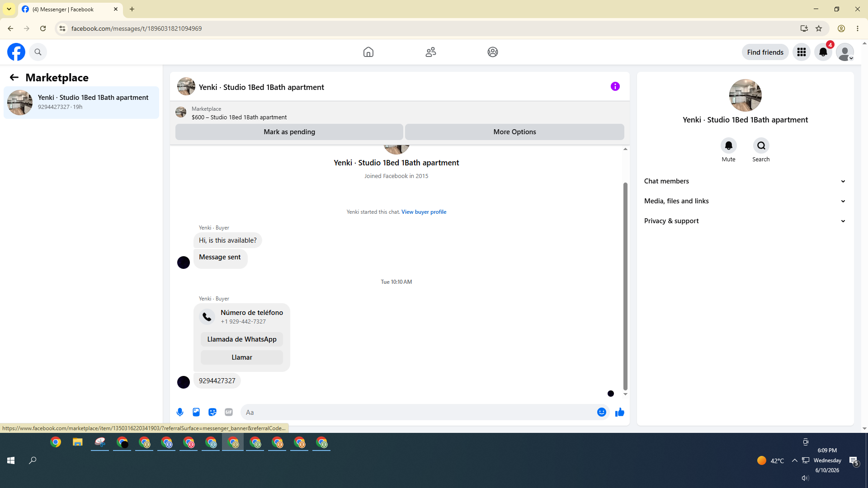Open the notifications bell with badge
The height and width of the screenshot is (488, 868).
click(x=823, y=52)
